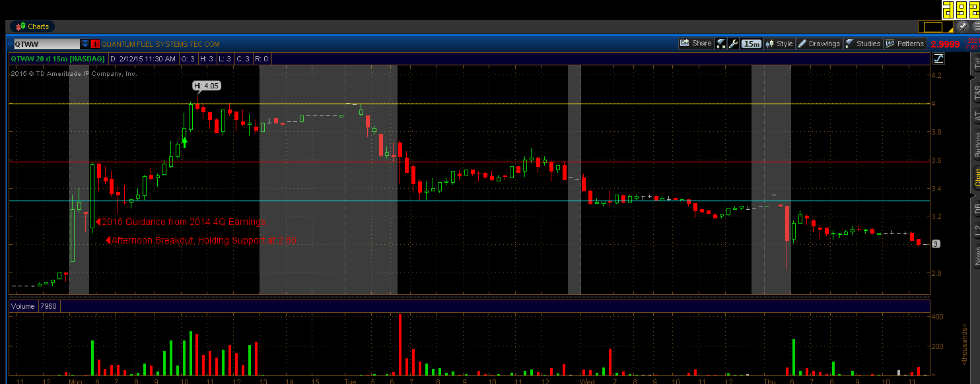
Task: Open chart settings wrench icon
Action: (x=733, y=44)
